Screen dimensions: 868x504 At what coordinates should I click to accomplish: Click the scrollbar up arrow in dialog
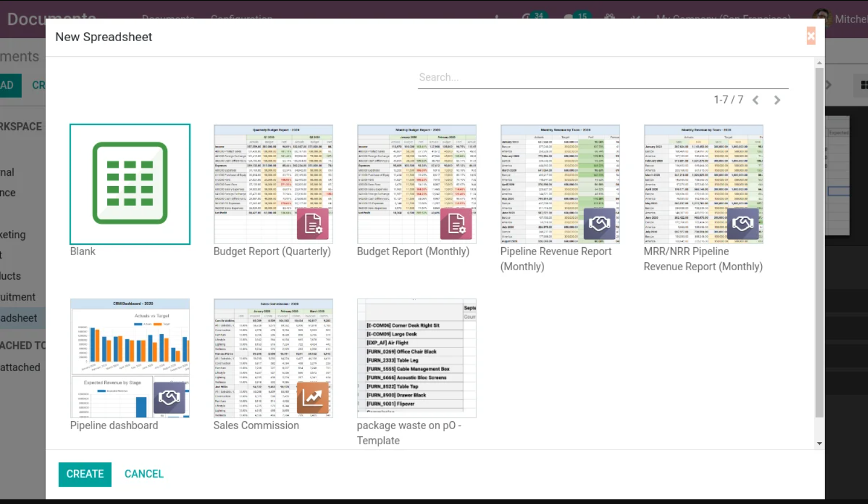(x=819, y=63)
